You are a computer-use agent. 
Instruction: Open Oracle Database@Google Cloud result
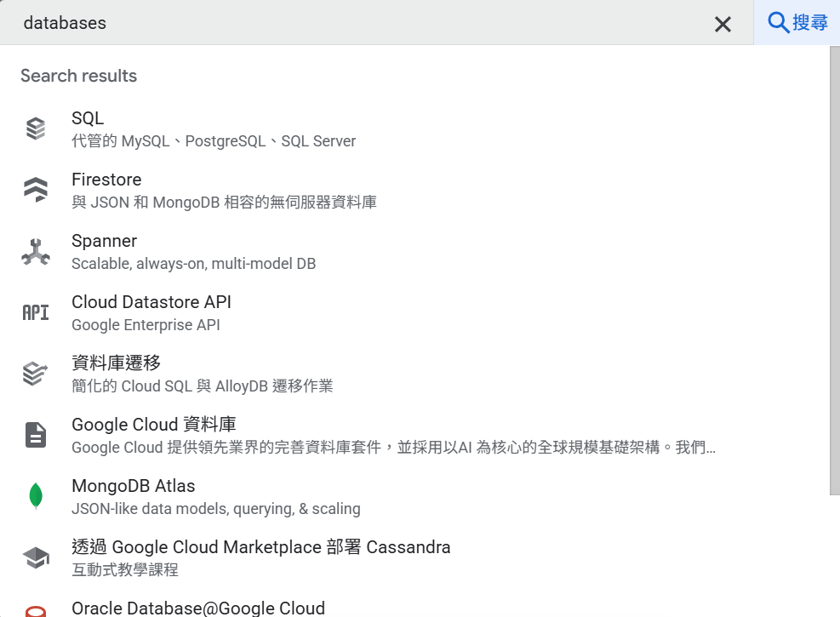[414, 604]
